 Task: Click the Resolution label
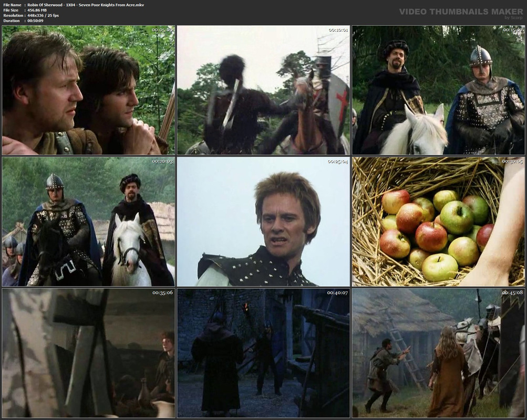pos(13,15)
